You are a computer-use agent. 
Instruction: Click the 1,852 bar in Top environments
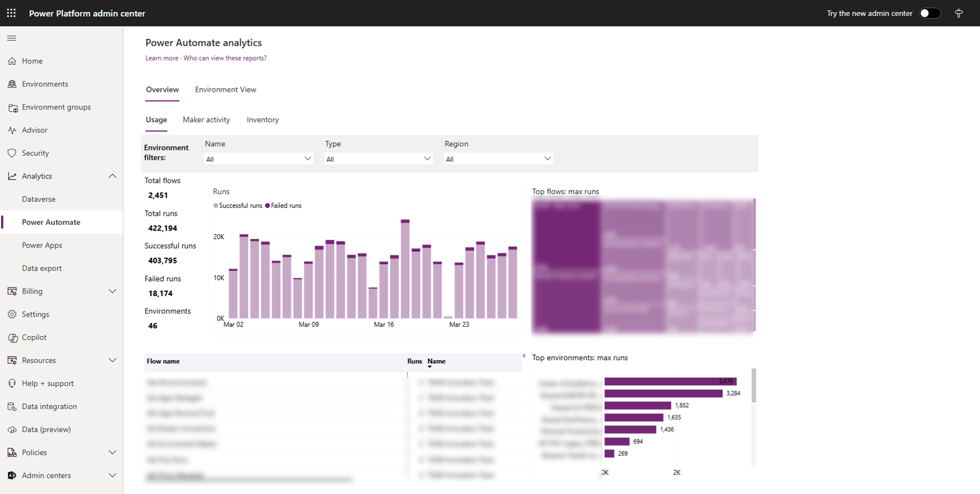click(x=637, y=405)
